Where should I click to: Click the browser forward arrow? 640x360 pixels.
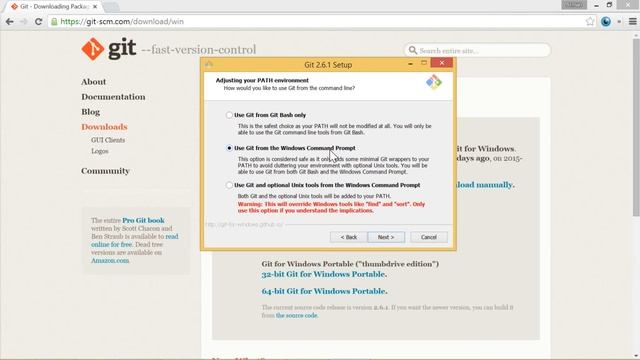[24, 22]
